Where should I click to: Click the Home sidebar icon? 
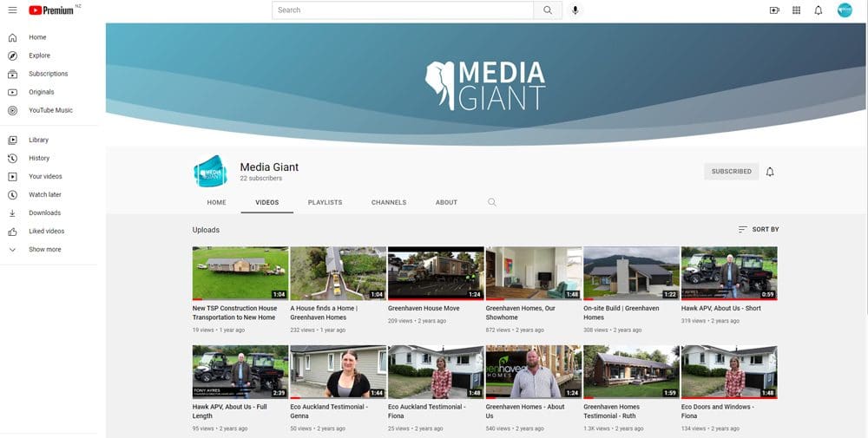click(x=12, y=37)
